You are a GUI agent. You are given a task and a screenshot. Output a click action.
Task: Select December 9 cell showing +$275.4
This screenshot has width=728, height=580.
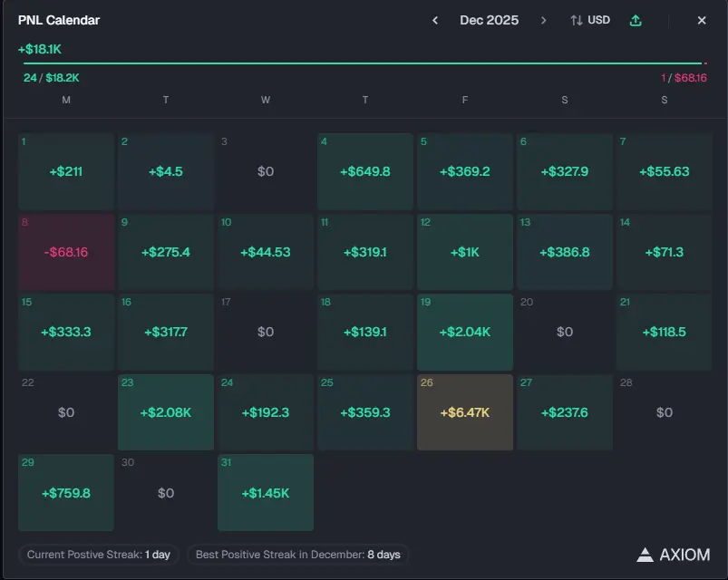(x=166, y=252)
